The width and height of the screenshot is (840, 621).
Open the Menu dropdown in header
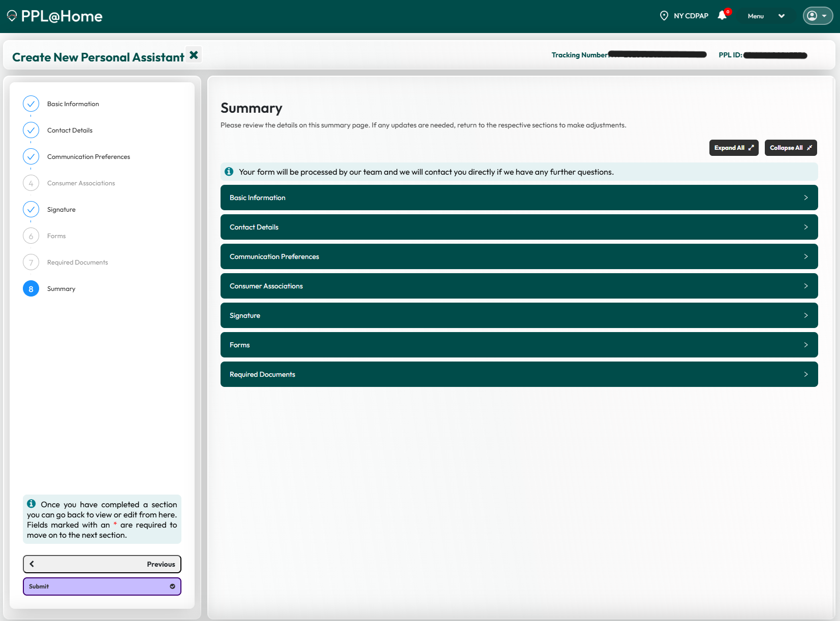click(766, 16)
